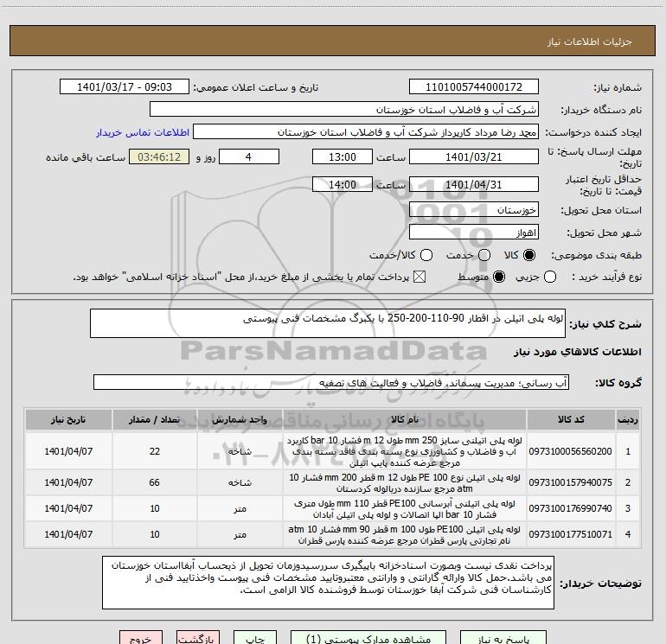Screen dimensions: 666x644
Task: Click the 200 mm pipe description in row 2
Action: (x=405, y=482)
